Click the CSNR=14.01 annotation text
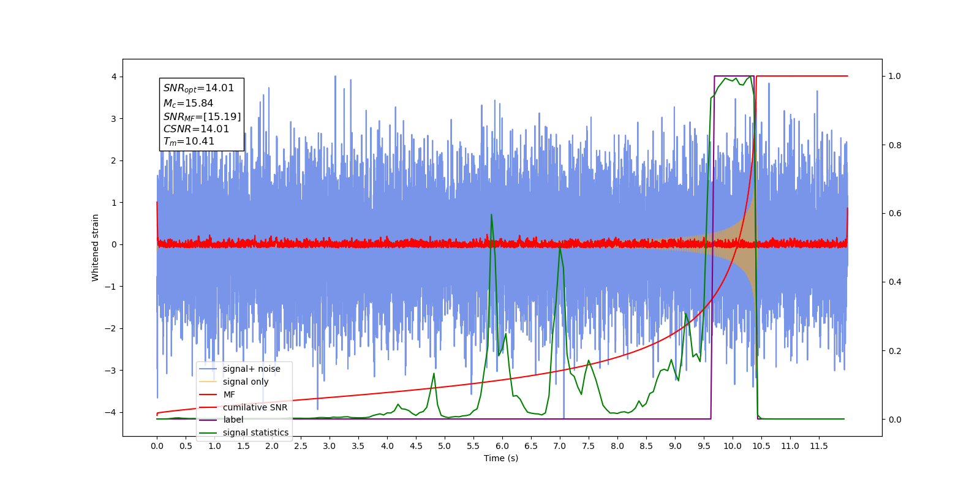This screenshot has height=490, width=980. [x=196, y=129]
